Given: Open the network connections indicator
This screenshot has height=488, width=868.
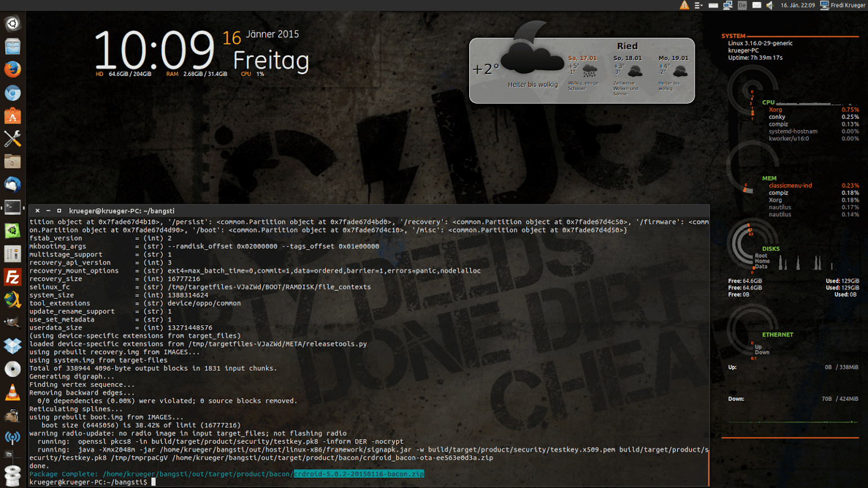Looking at the screenshot, I should point(728,5).
